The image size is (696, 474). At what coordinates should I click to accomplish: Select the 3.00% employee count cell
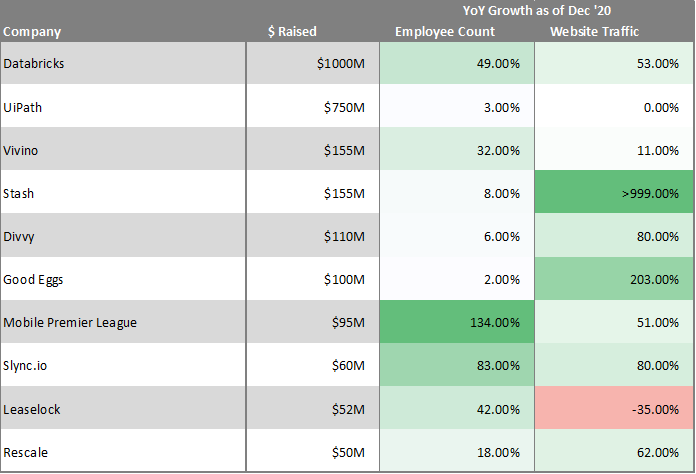457,107
